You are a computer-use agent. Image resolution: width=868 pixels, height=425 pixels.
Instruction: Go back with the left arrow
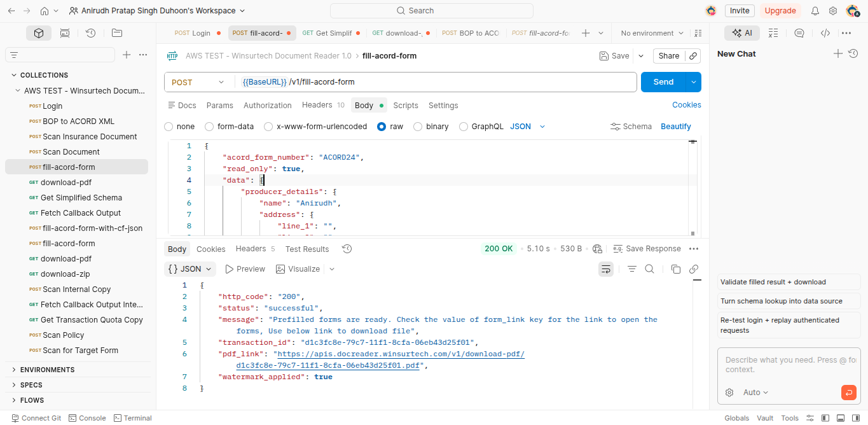11,11
